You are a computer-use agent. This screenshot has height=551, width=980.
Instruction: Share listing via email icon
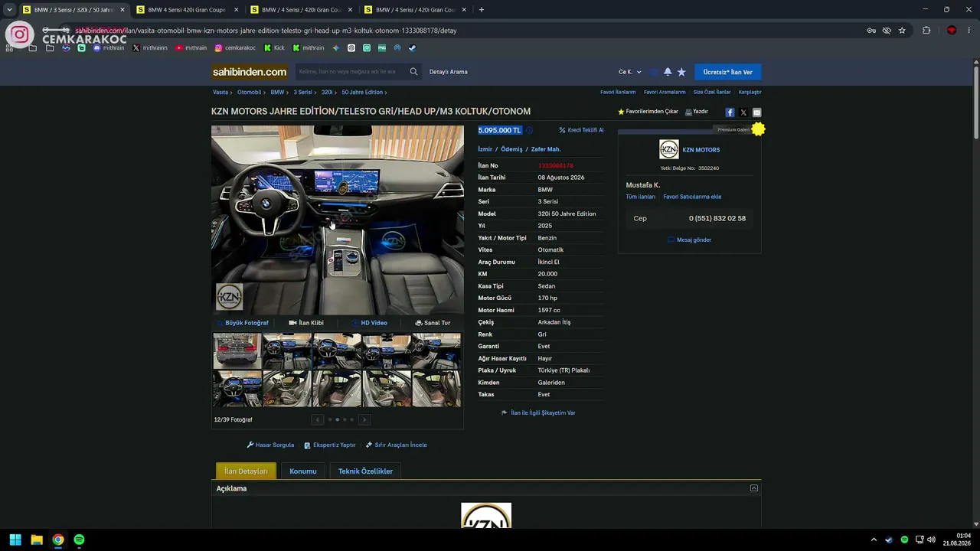pyautogui.click(x=756, y=112)
